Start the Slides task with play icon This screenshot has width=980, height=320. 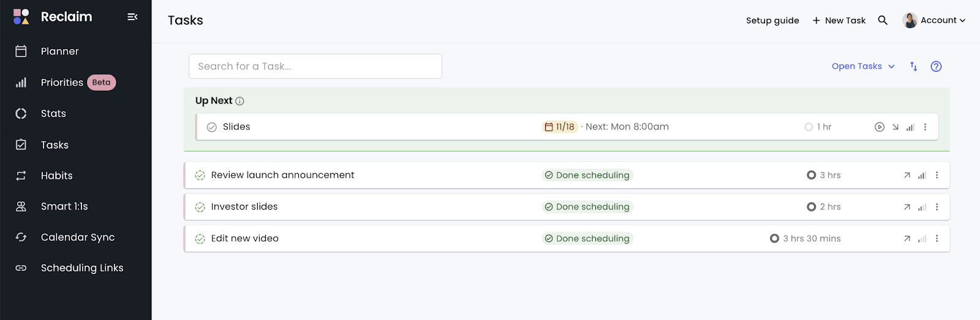click(880, 127)
